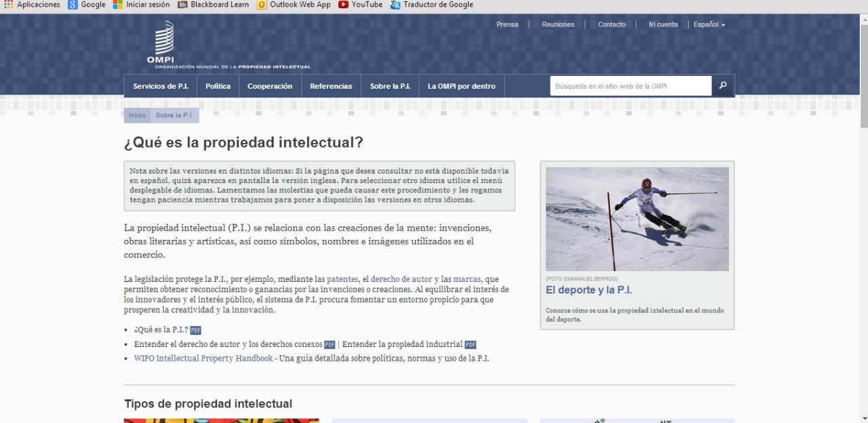The width and height of the screenshot is (868, 423).
Task: Open the Servicios de P.I. menu
Action: (x=161, y=86)
